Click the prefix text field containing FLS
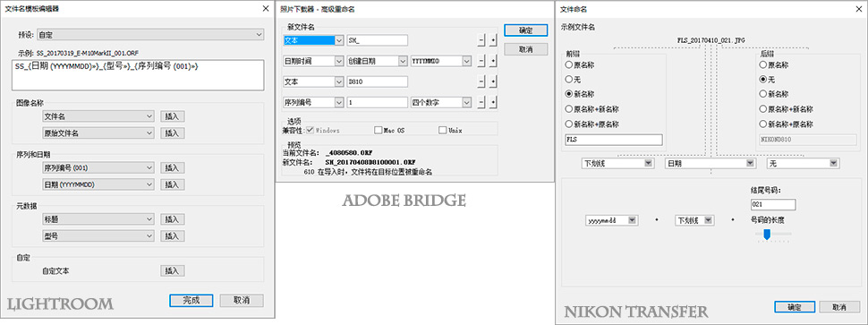The width and height of the screenshot is (868, 325). [613, 140]
